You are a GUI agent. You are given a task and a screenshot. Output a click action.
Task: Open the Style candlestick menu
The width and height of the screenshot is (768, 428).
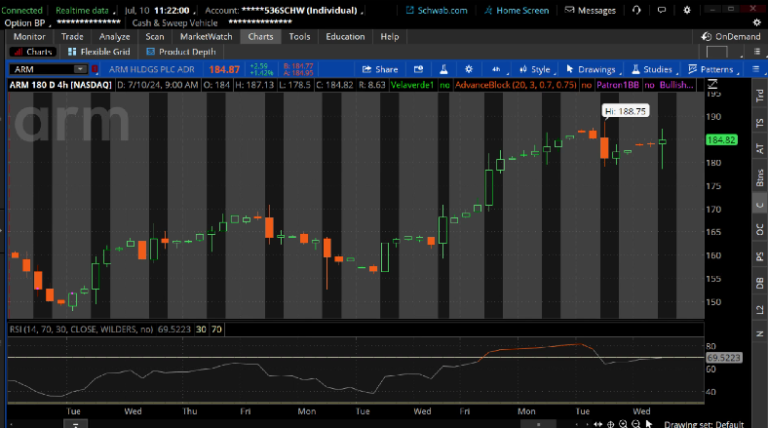point(535,70)
